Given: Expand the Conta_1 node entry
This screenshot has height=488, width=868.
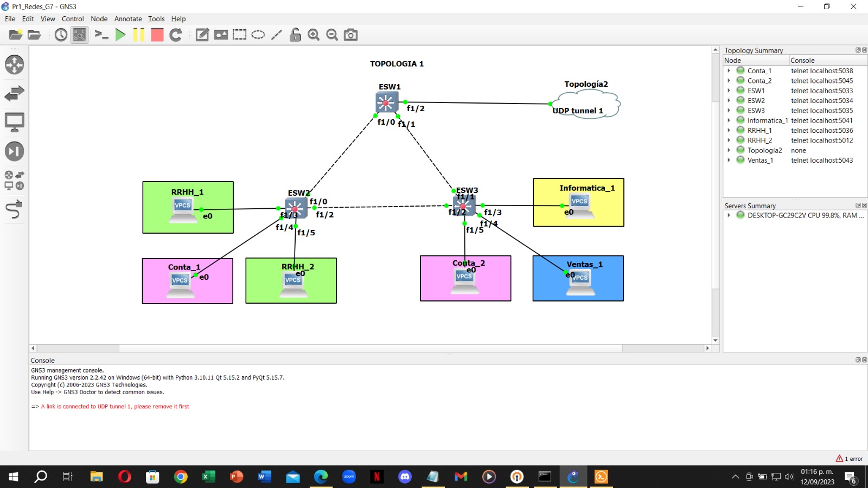Looking at the screenshot, I should pos(729,70).
